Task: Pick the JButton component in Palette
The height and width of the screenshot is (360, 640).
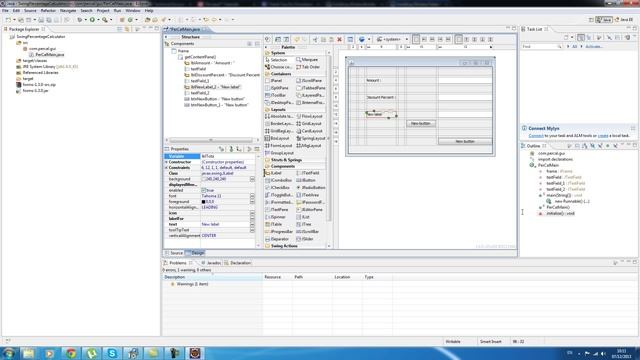Action: (306, 180)
